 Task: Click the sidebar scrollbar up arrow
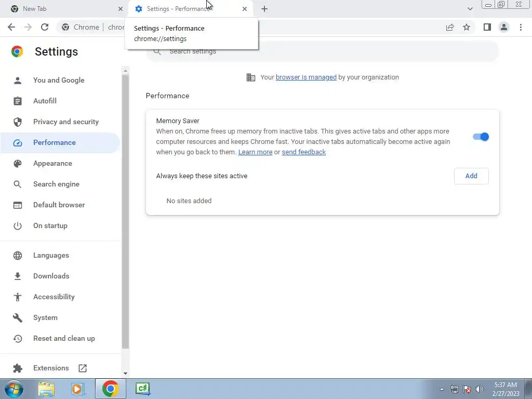click(126, 71)
